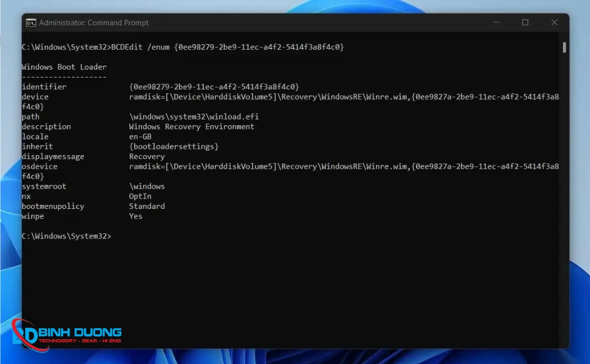Viewport: 590px width, 364px height.
Task: Select the 'Recovery' displaymessage value
Action: 147,157
